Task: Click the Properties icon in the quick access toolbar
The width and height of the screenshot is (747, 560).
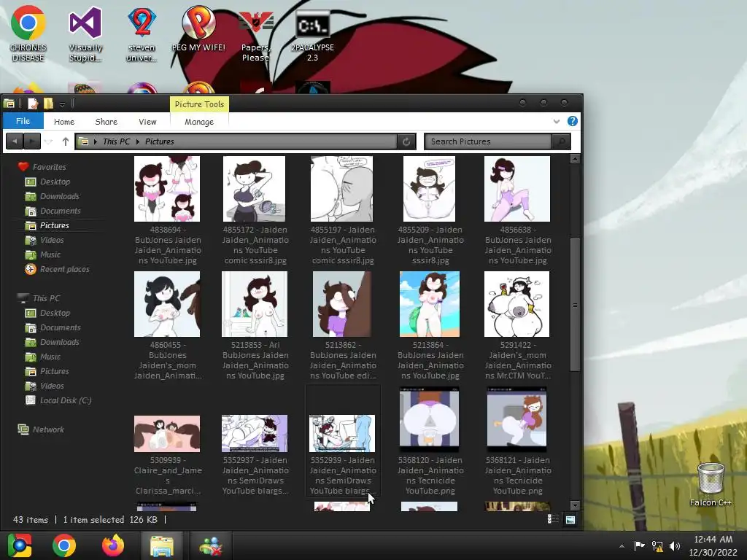Action: click(32, 104)
